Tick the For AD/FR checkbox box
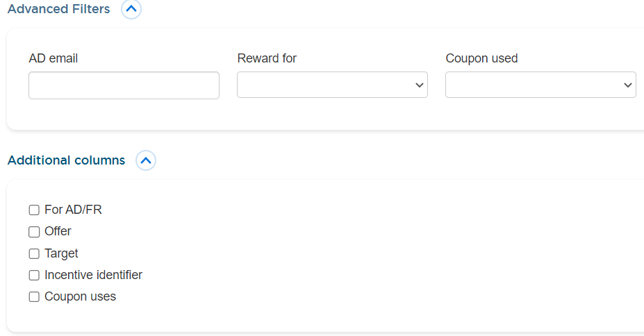 tap(34, 210)
